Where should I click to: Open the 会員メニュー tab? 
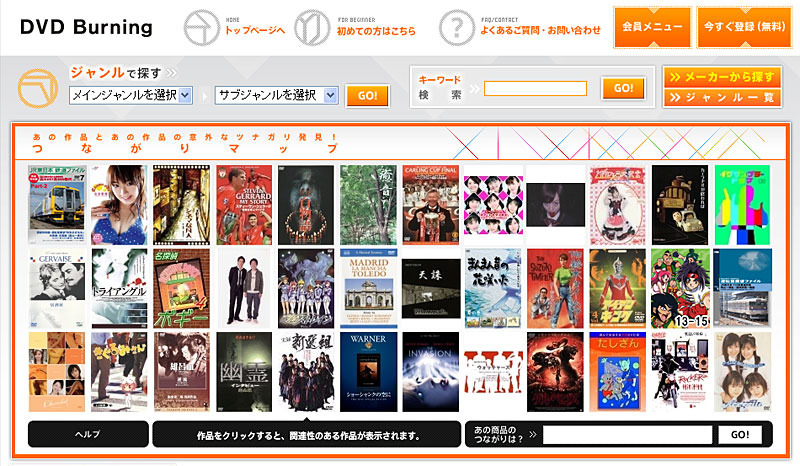(x=652, y=27)
